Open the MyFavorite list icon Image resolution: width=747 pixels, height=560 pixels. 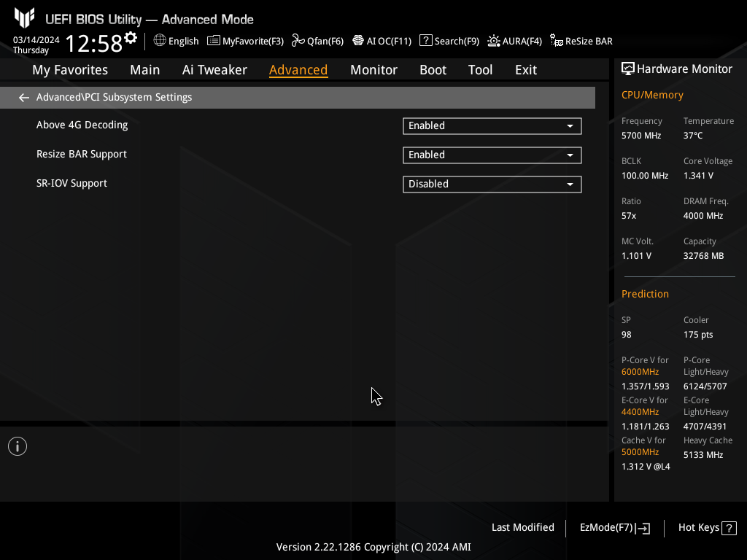coord(214,41)
